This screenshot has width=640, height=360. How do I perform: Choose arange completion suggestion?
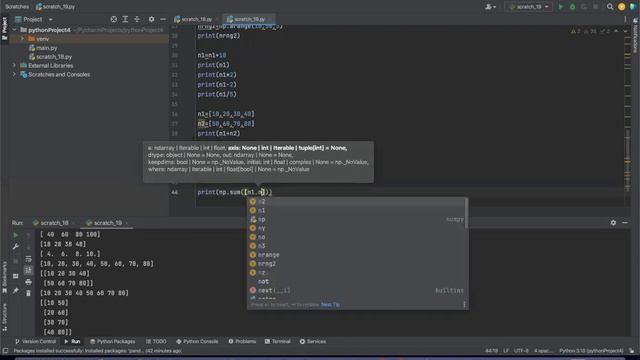(357, 255)
